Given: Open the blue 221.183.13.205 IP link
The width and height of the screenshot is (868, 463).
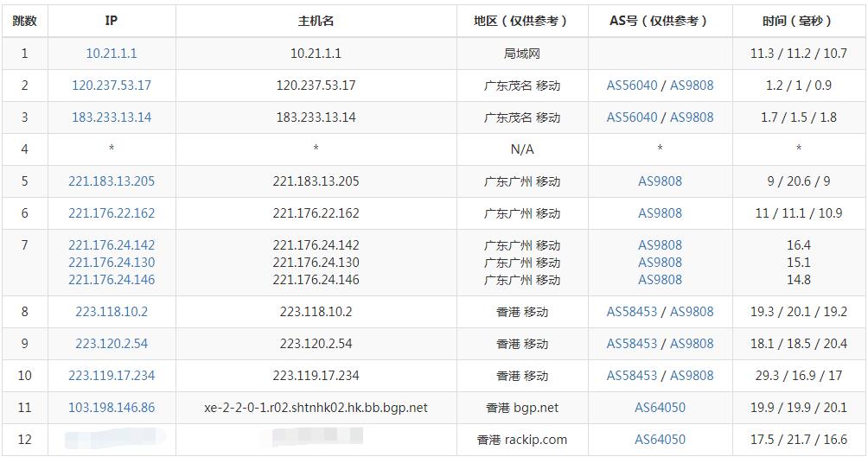Looking at the screenshot, I should coord(112,181).
